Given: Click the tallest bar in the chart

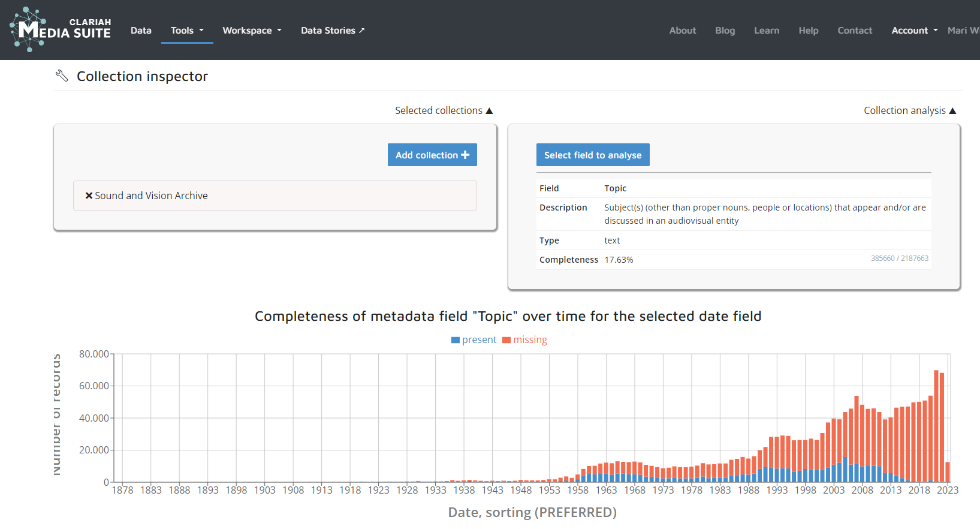Looking at the screenshot, I should (936, 426).
